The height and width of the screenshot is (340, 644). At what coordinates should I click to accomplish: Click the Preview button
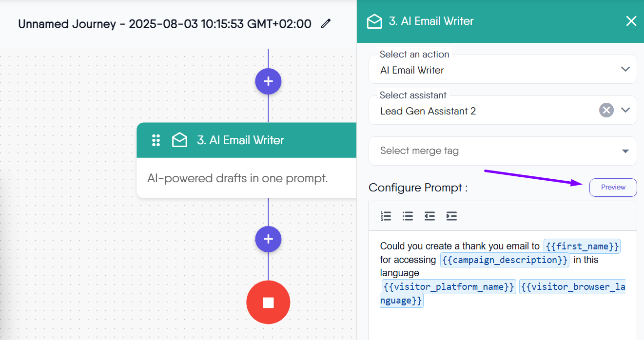pyautogui.click(x=613, y=188)
